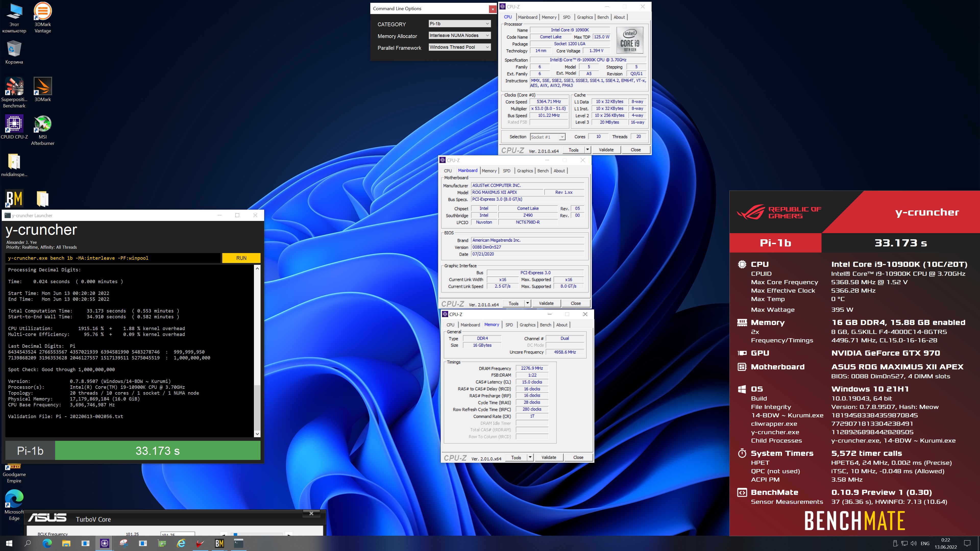Click Close button in CPU-Z Mainboard window
The height and width of the screenshot is (551, 980).
(x=576, y=304)
